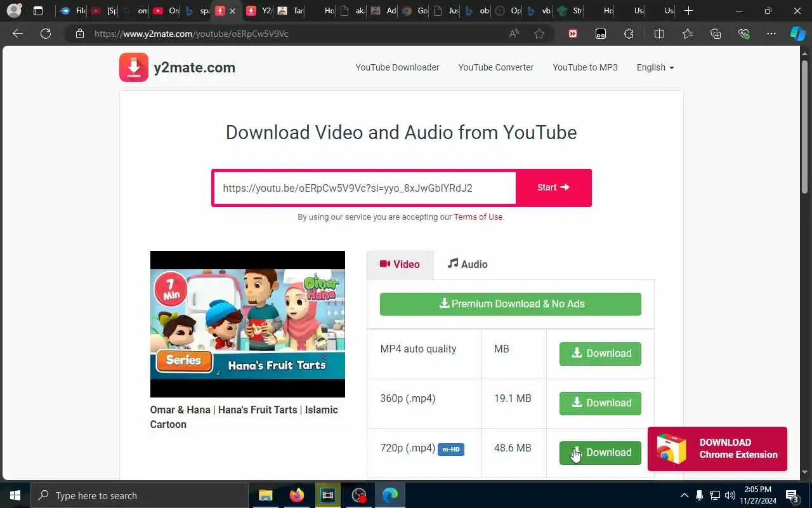Download the 360p (.mp4) video
Image resolution: width=812 pixels, height=508 pixels.
[600, 403]
